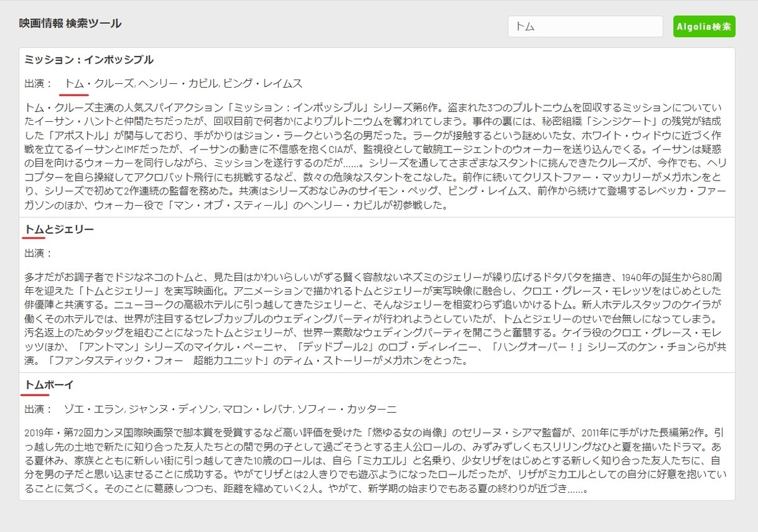The height and width of the screenshot is (532, 758).
Task: Click cast name ビング・レイムス
Action: tap(263, 83)
